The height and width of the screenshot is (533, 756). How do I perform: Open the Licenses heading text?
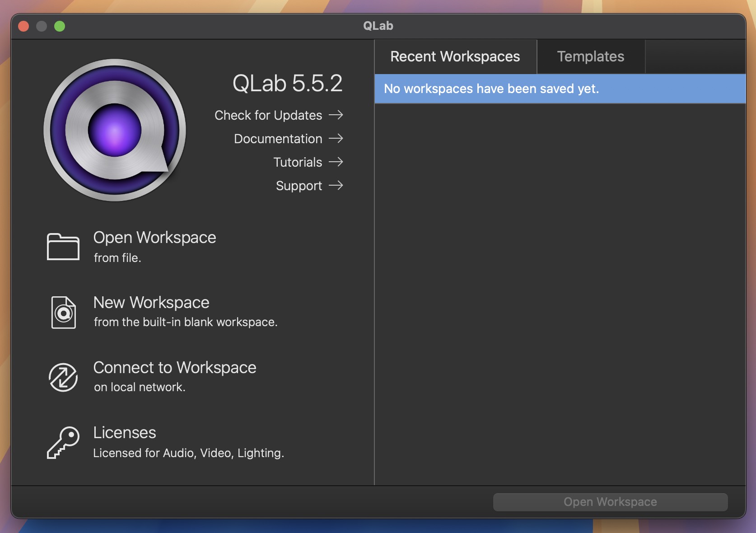(125, 433)
